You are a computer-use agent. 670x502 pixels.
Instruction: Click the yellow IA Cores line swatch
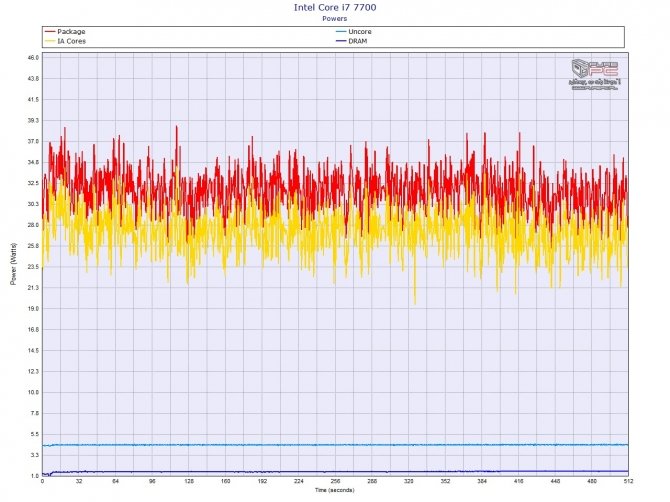coord(50,41)
